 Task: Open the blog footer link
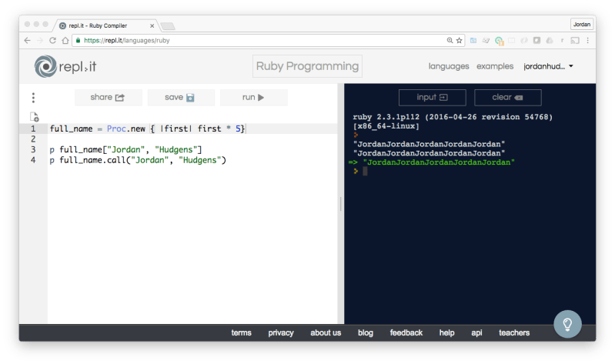(x=365, y=332)
